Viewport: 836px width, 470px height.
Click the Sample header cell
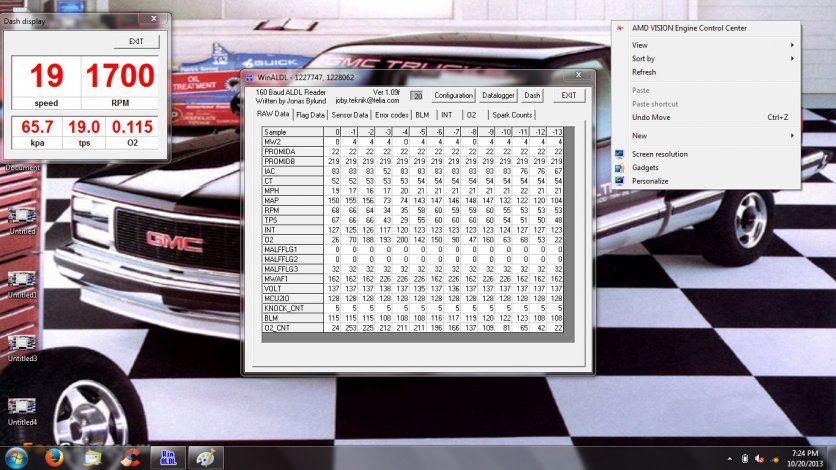[x=292, y=132]
